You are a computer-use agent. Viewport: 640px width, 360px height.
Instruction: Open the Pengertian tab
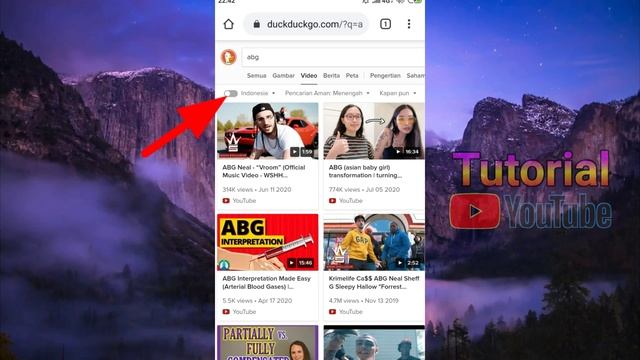pyautogui.click(x=385, y=76)
